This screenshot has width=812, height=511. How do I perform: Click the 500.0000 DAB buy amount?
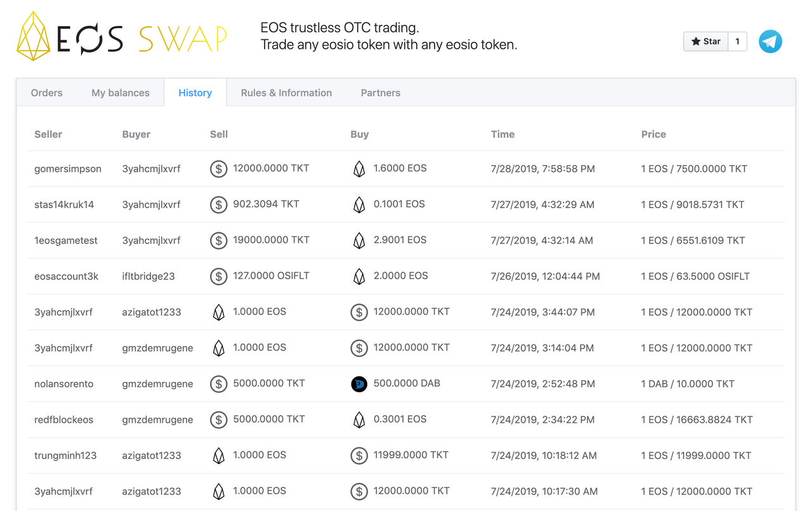(407, 383)
